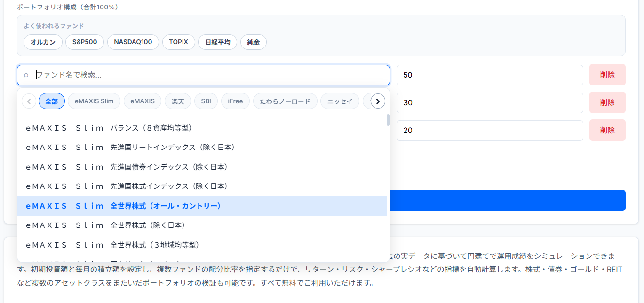
Task: Choose the iFree brand filter
Action: (235, 101)
